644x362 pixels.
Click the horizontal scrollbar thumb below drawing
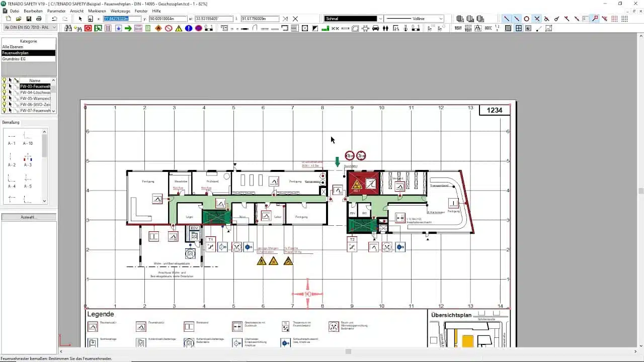348,351
